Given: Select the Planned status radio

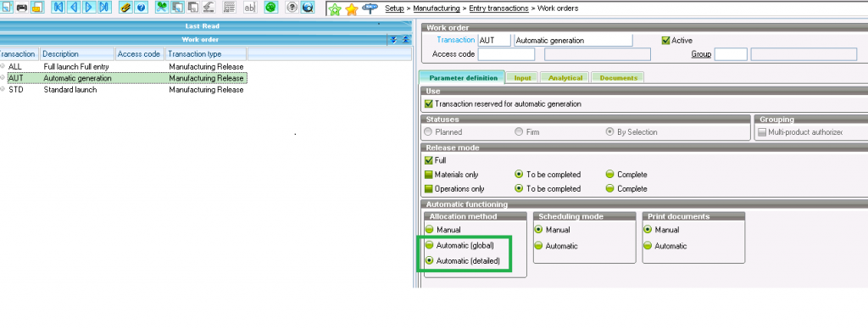Looking at the screenshot, I should (x=428, y=131).
